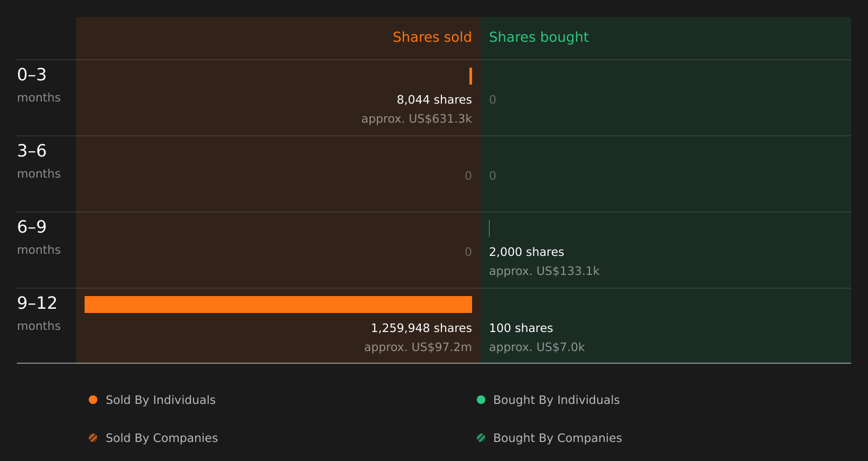The image size is (868, 461).
Task: Select the '1,259,948 shares' value
Action: (421, 328)
